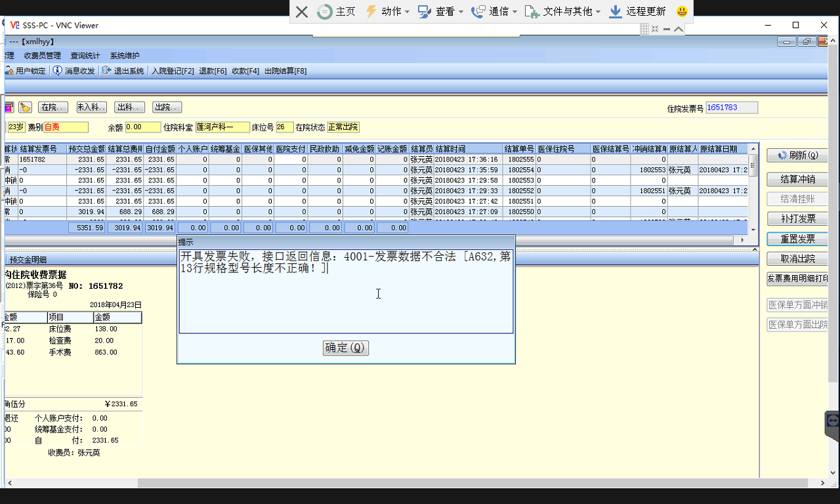
Task: Click 远程更新 remote update
Action: tap(637, 12)
